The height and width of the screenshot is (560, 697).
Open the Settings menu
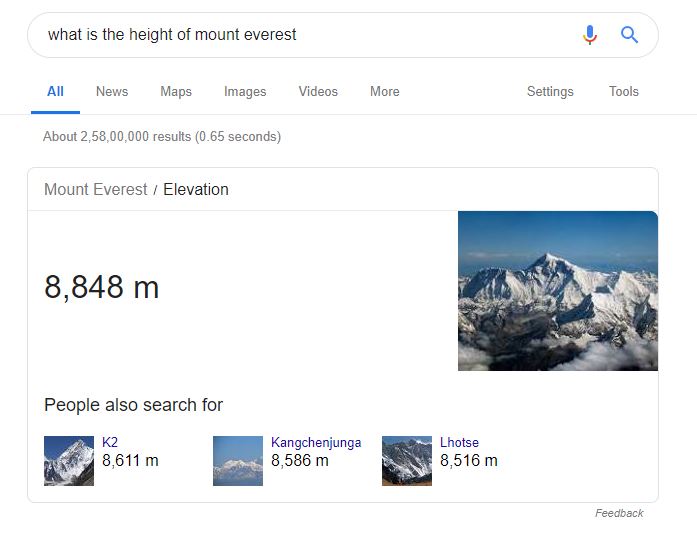coord(550,91)
